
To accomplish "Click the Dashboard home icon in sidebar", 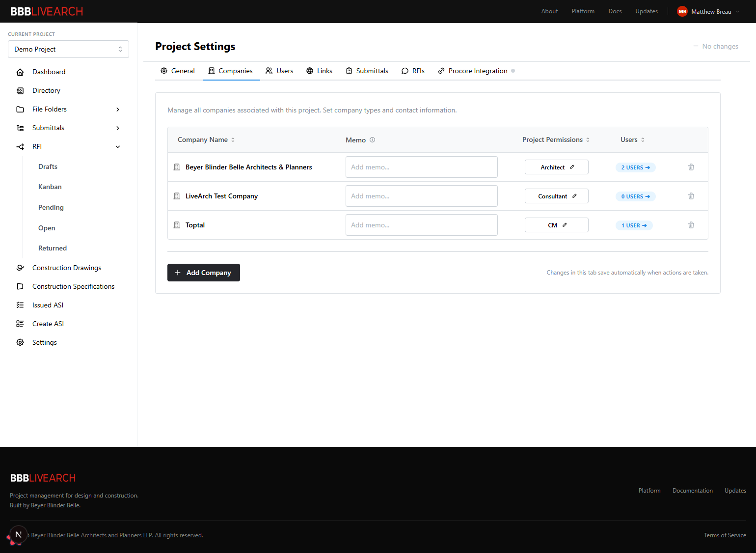I will coord(20,72).
